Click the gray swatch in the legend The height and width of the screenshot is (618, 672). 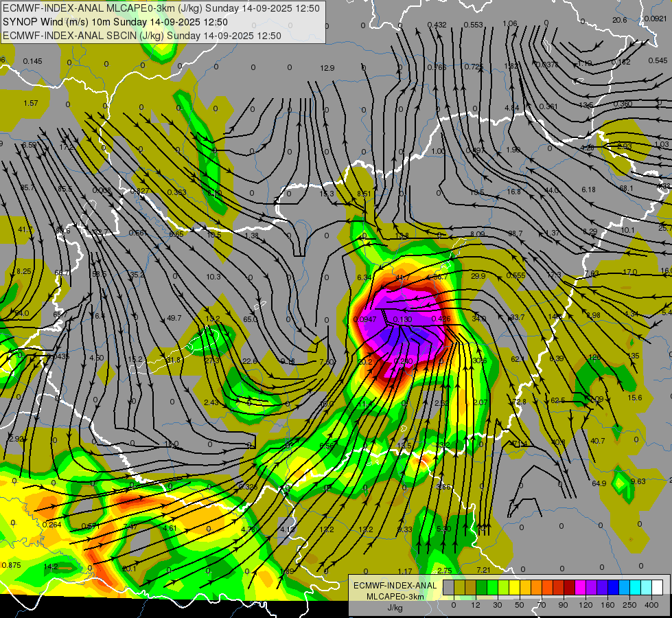click(x=449, y=587)
